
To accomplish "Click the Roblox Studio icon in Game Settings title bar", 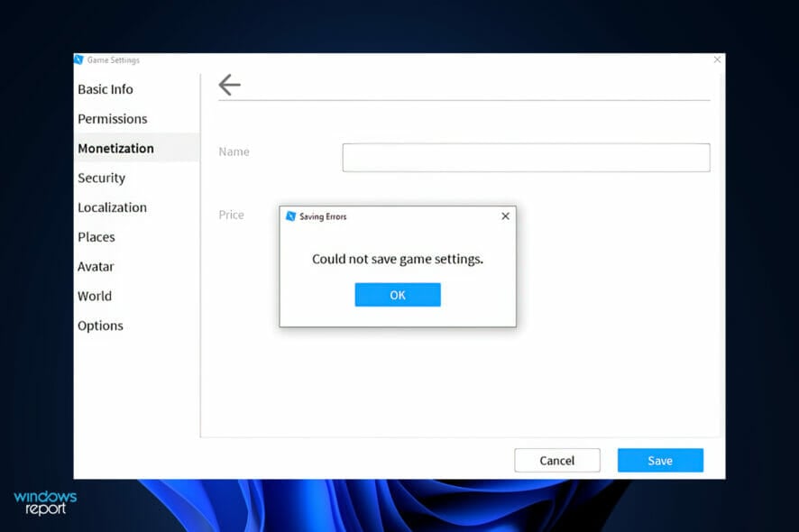I will coord(79,60).
